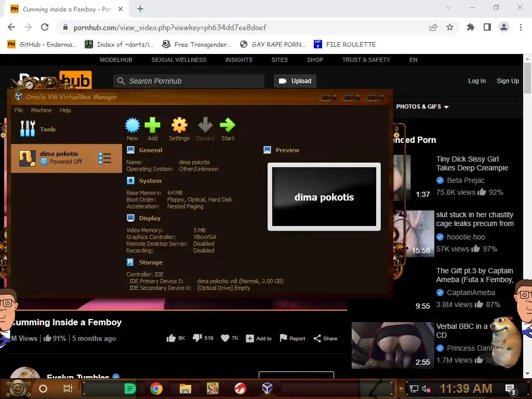This screenshot has height=399, width=532.
Task: Open the Chrome extensions puzzle icon
Action: pos(471,27)
